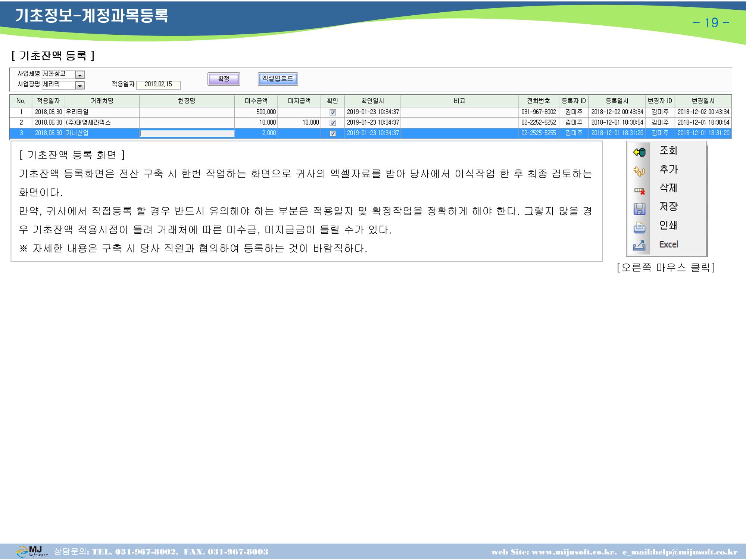Click the No. column header

pyautogui.click(x=21, y=101)
